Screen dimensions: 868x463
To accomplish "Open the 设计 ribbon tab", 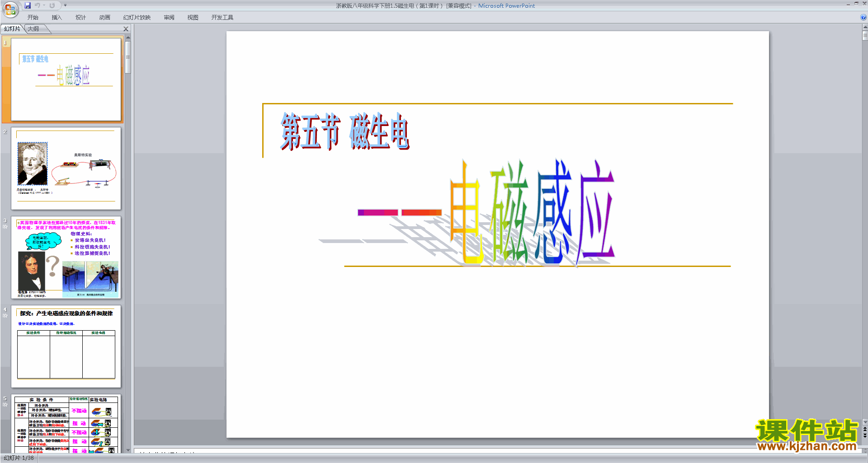I will coord(80,18).
